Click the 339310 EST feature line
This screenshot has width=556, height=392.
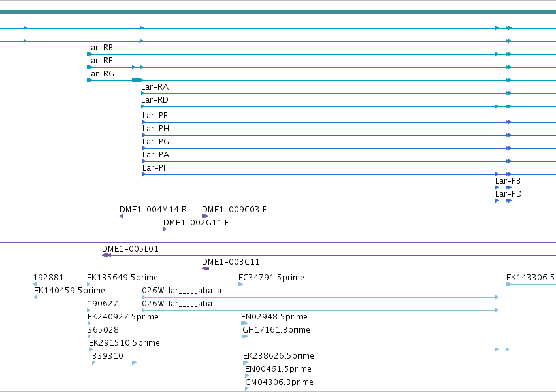tap(114, 363)
